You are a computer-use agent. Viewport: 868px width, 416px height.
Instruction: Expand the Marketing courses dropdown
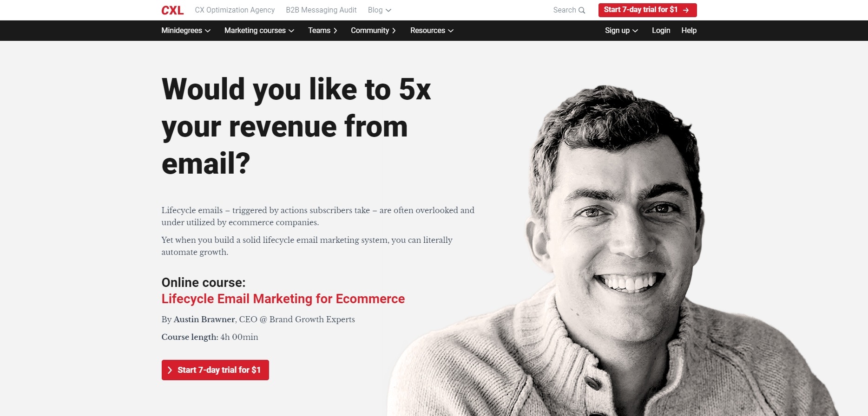[x=259, y=31]
